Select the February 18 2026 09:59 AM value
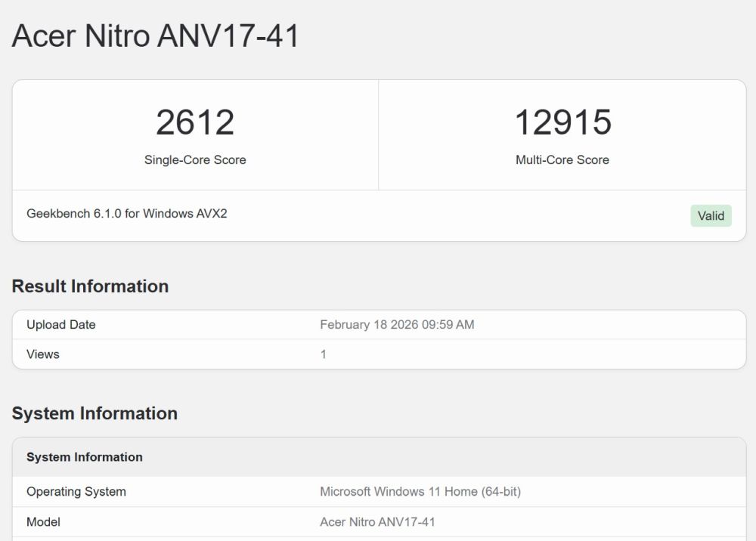 397,325
